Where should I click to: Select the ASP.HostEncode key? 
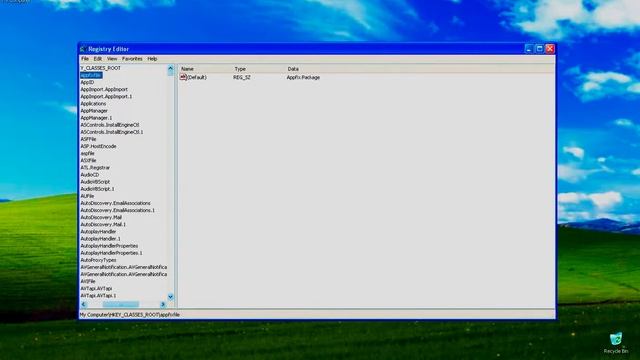(98, 146)
